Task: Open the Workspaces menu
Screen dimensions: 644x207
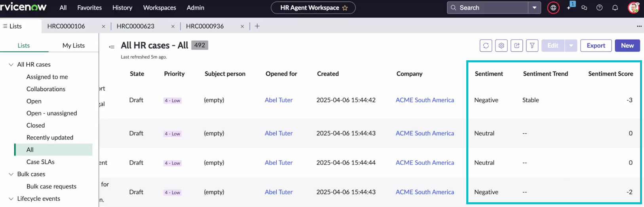Action: (x=160, y=8)
